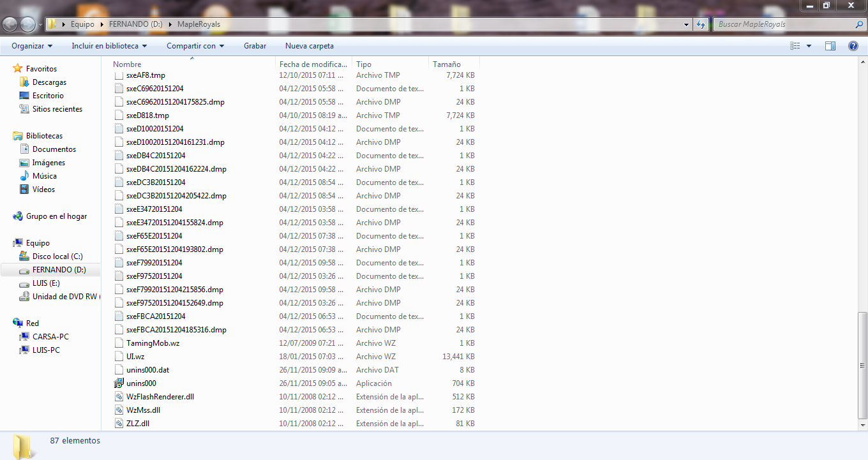This screenshot has width=868, height=460.
Task: Select Disco local (C:) drive
Action: coord(57,256)
